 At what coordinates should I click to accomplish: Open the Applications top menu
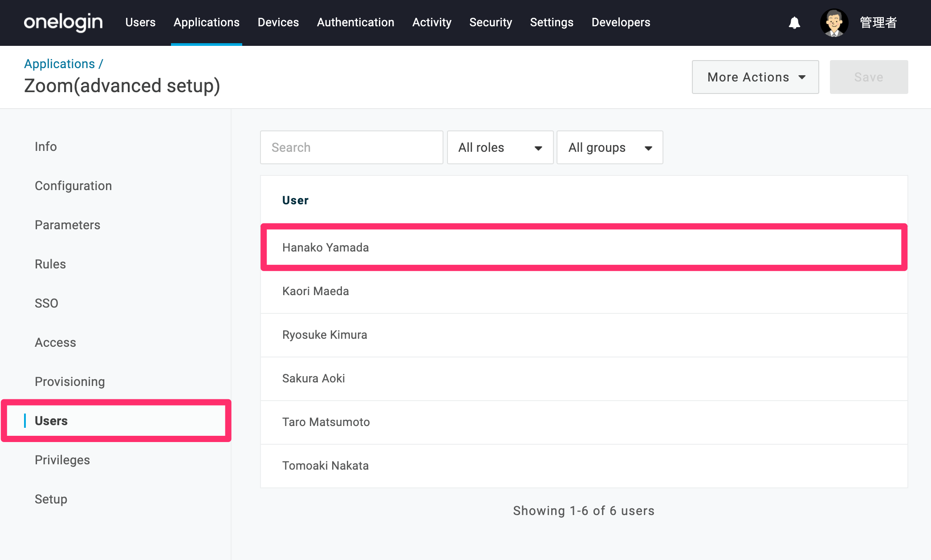[207, 22]
